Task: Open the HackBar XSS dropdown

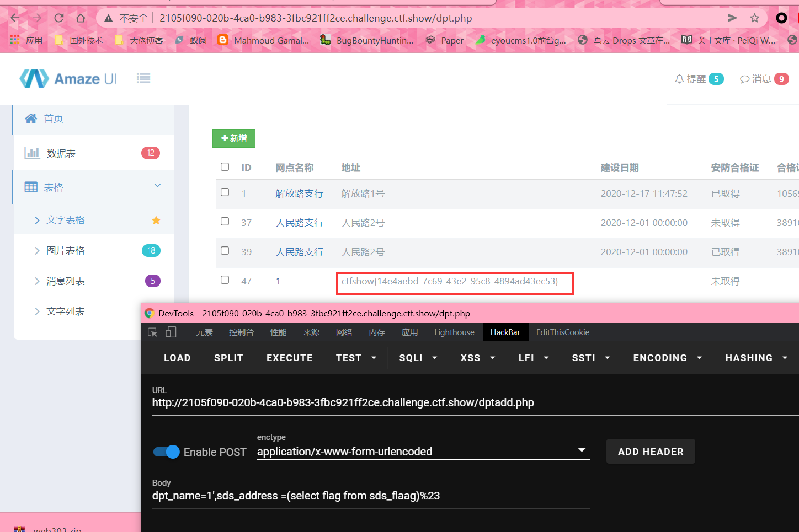Action: pyautogui.click(x=478, y=358)
